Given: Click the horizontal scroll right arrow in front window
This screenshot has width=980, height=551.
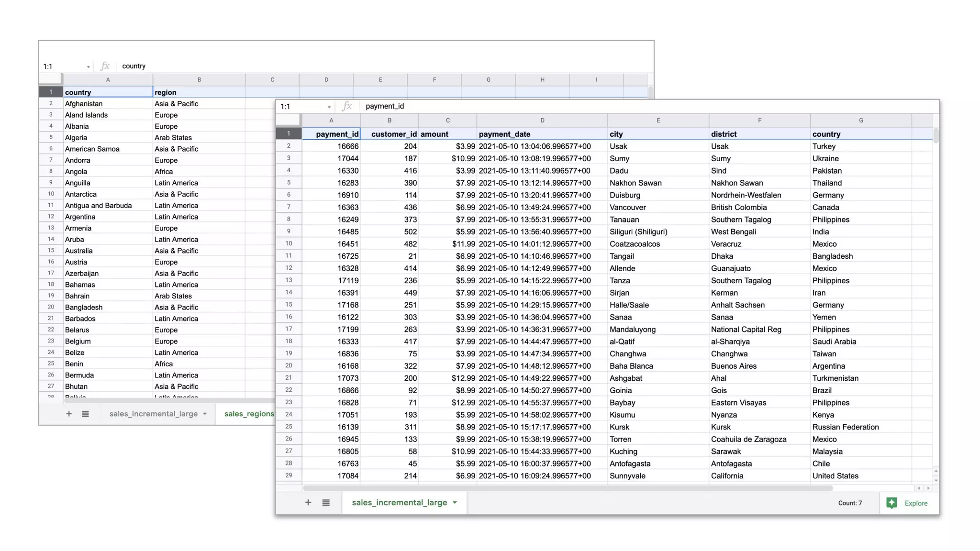Looking at the screenshot, I should pyautogui.click(x=928, y=488).
